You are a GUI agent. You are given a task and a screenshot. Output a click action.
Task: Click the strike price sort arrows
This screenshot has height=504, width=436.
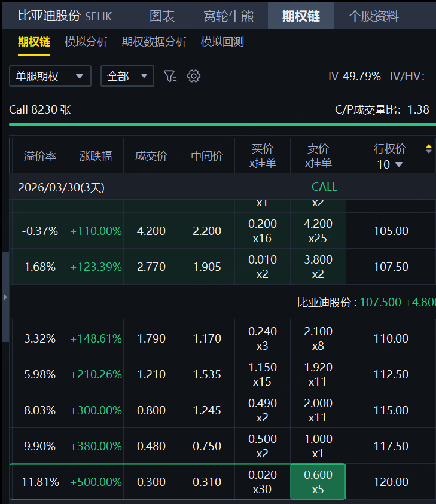(x=428, y=149)
